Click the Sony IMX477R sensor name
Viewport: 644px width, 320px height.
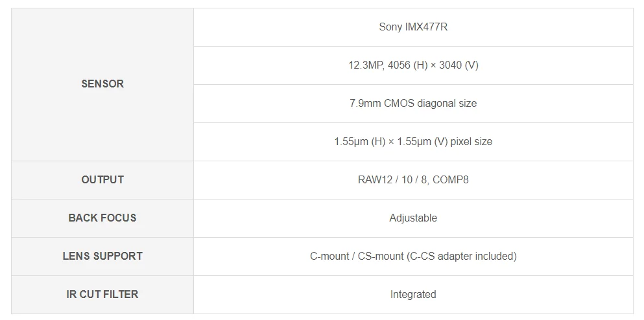[x=413, y=27]
